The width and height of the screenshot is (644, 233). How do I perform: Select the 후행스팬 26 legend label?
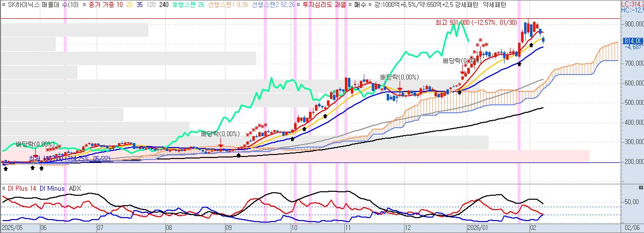[190, 4]
